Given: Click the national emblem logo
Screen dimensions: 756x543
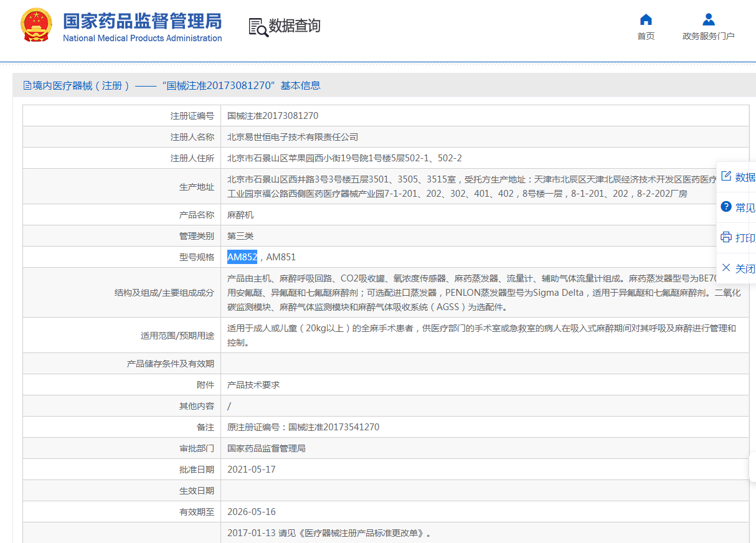Looking at the screenshot, I should coord(37,25).
